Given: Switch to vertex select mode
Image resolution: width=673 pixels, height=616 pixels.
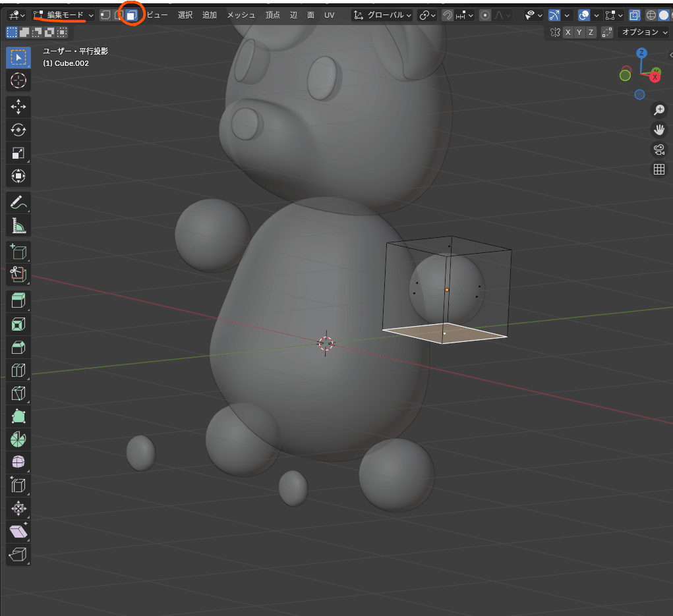Looking at the screenshot, I should pos(105,15).
